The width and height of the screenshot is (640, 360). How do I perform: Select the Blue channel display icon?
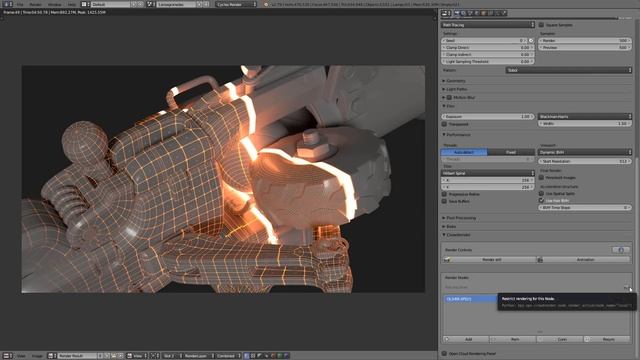[x=286, y=356]
